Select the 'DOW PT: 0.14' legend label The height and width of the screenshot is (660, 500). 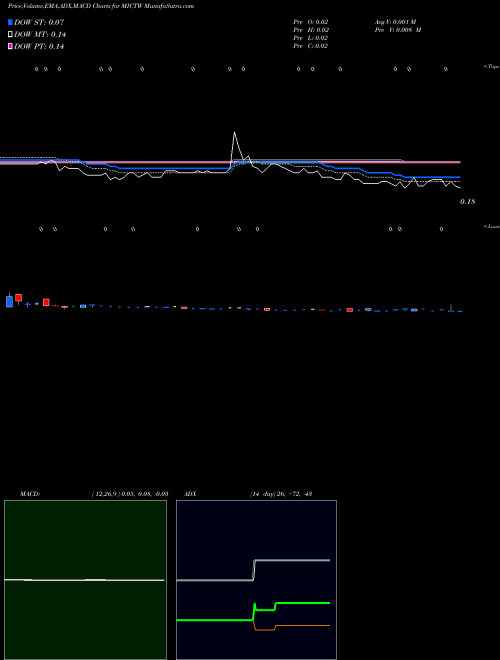tap(39, 46)
